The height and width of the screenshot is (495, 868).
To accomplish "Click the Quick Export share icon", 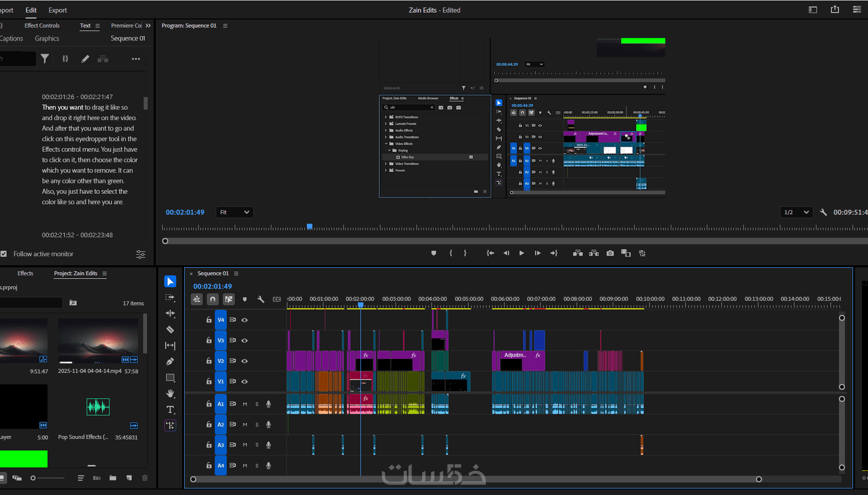I will [835, 10].
